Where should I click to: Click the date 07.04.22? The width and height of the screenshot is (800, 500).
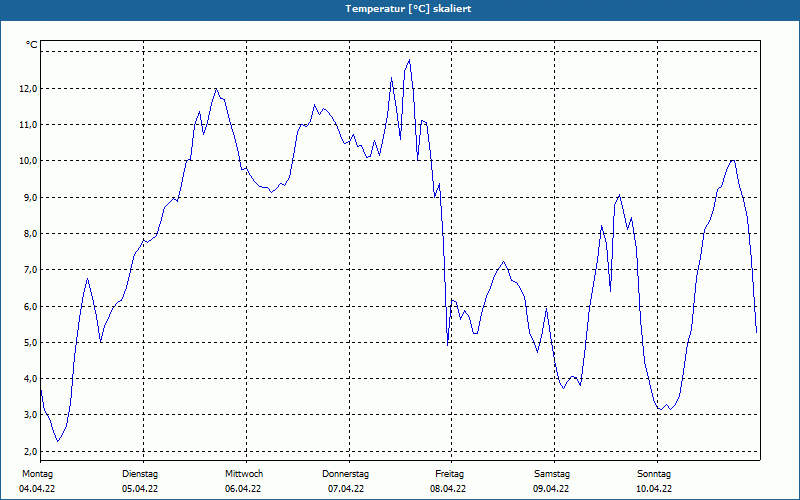click(x=346, y=489)
